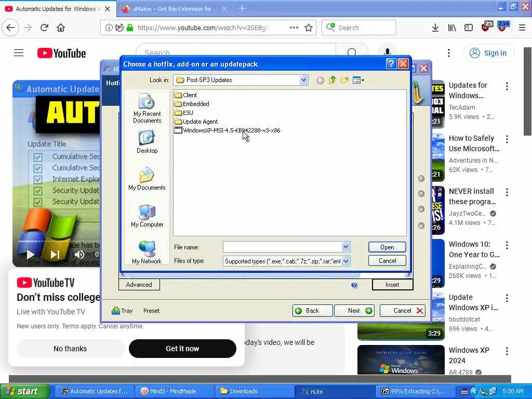Open My Computer in places bar
This screenshot has width=532, height=399.
[147, 216]
